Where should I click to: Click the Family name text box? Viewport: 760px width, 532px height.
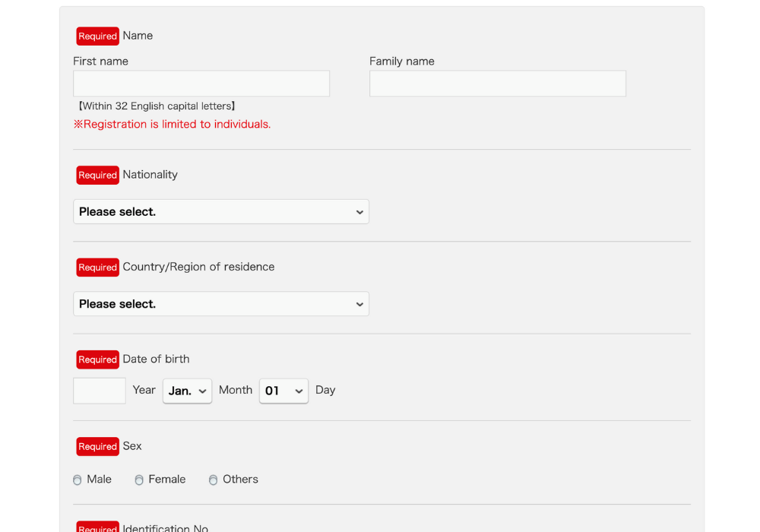pos(497,84)
